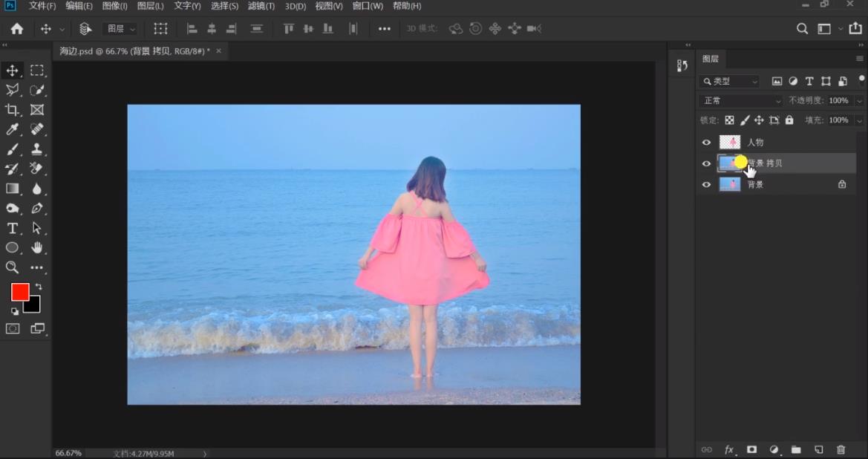Click the delete layer trash icon
868x459 pixels.
pyautogui.click(x=841, y=449)
